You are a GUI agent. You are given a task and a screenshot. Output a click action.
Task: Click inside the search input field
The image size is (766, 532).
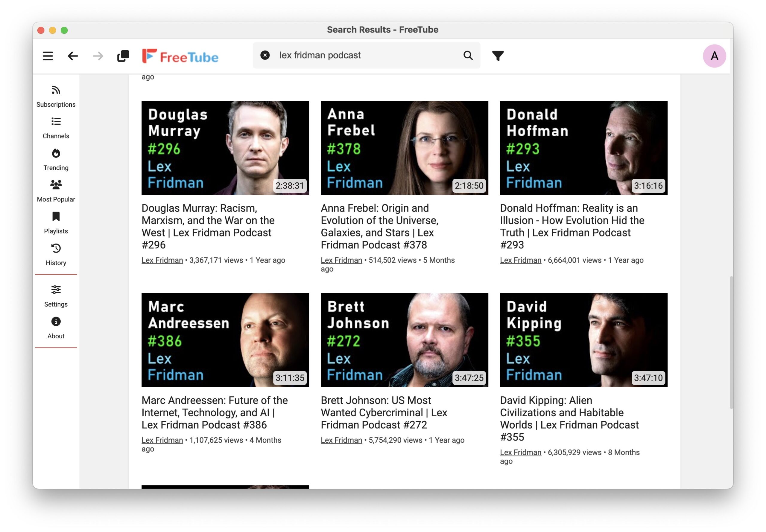[350, 55]
